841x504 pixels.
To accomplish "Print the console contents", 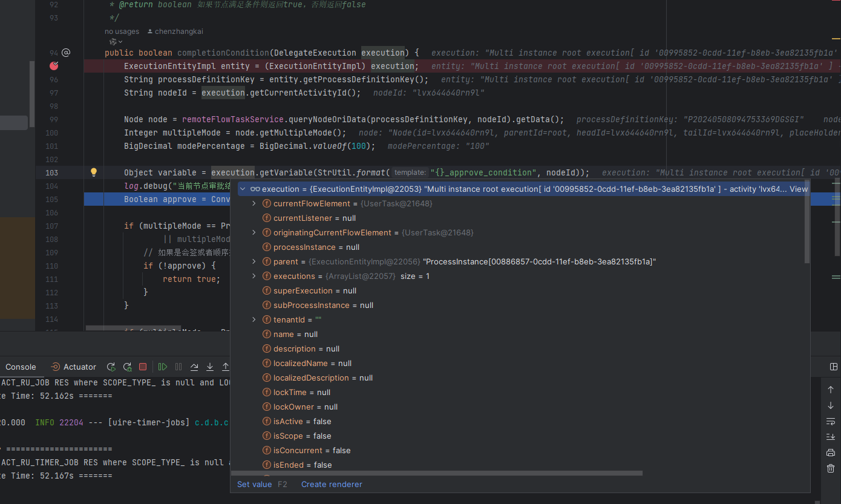I will click(x=830, y=452).
